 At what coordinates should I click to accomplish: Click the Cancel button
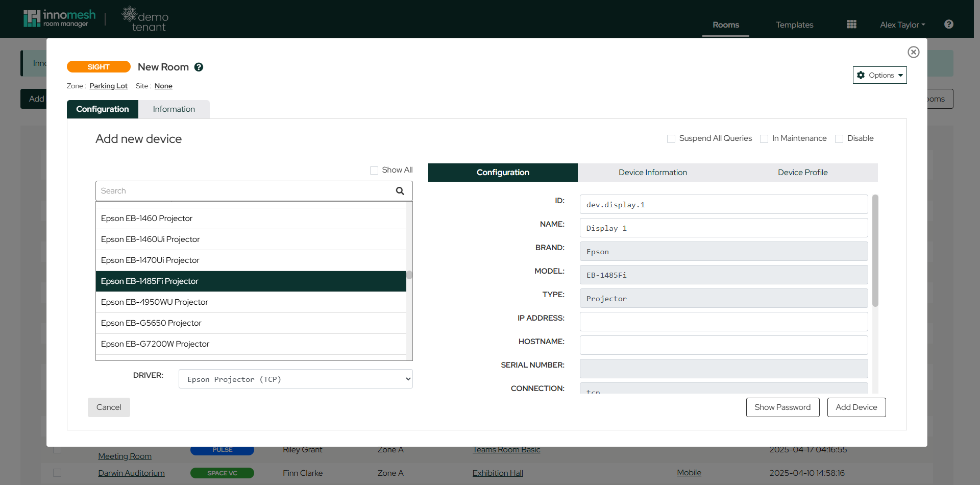pyautogui.click(x=109, y=407)
